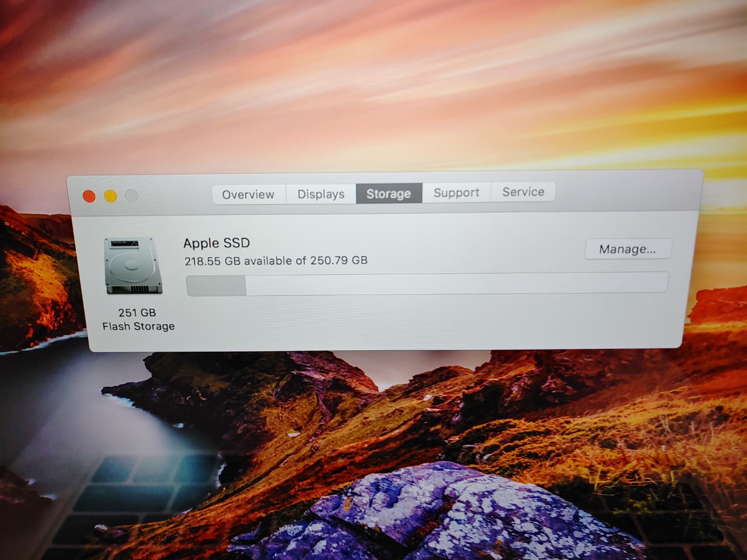Click the hard drive disk icon
Screen dimensions: 747x560
(133, 266)
